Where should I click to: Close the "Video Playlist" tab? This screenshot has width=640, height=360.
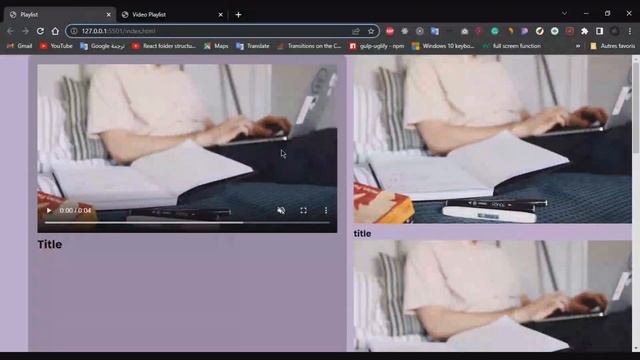(220, 15)
